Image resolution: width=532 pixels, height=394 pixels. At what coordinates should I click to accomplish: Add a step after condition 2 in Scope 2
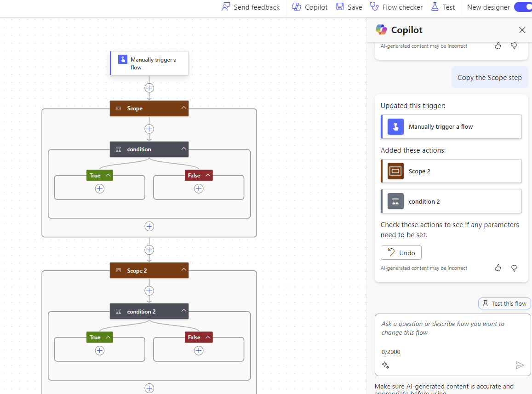[149, 388]
